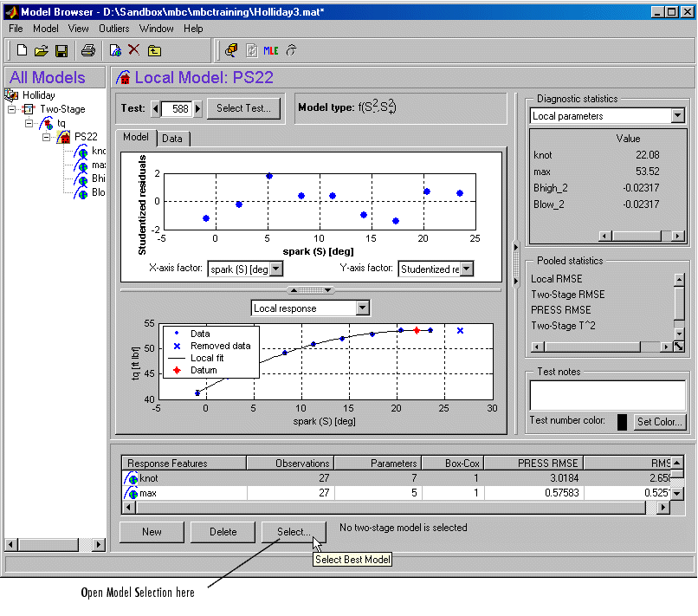
Task: Select the knot row in Response Features table
Action: 396,478
